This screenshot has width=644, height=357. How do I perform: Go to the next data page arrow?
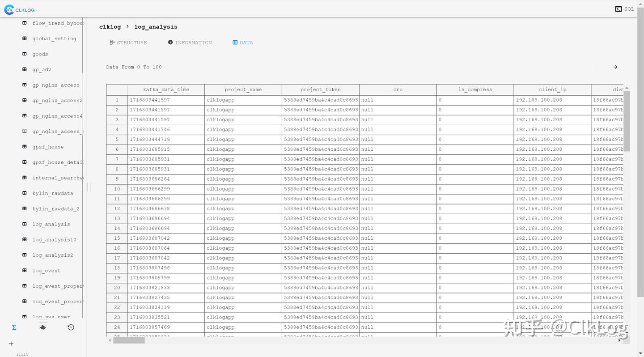[615, 67]
